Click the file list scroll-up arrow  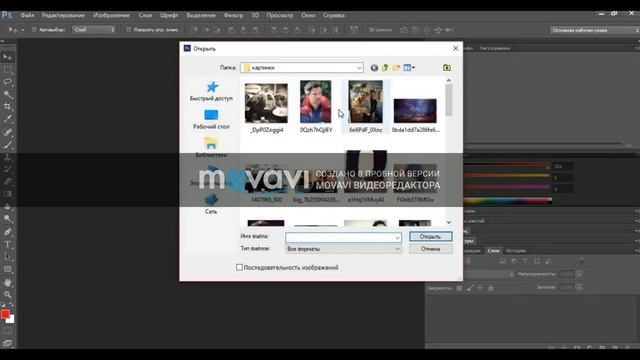coord(449,80)
